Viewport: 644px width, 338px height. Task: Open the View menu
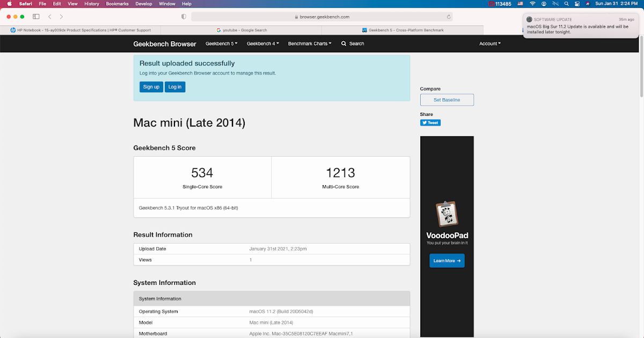(73, 4)
